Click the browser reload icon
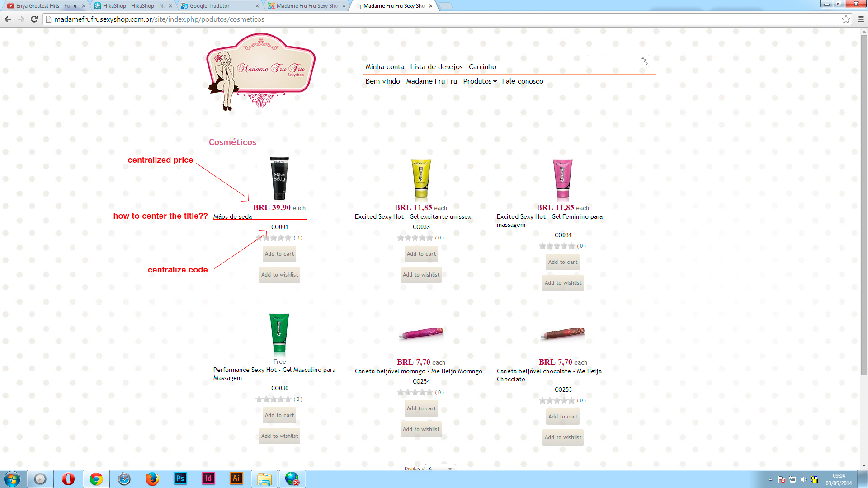 tap(34, 19)
